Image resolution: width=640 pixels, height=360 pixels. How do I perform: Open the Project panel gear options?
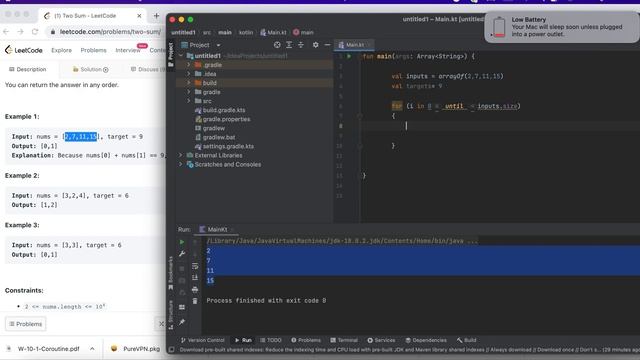coord(316,45)
